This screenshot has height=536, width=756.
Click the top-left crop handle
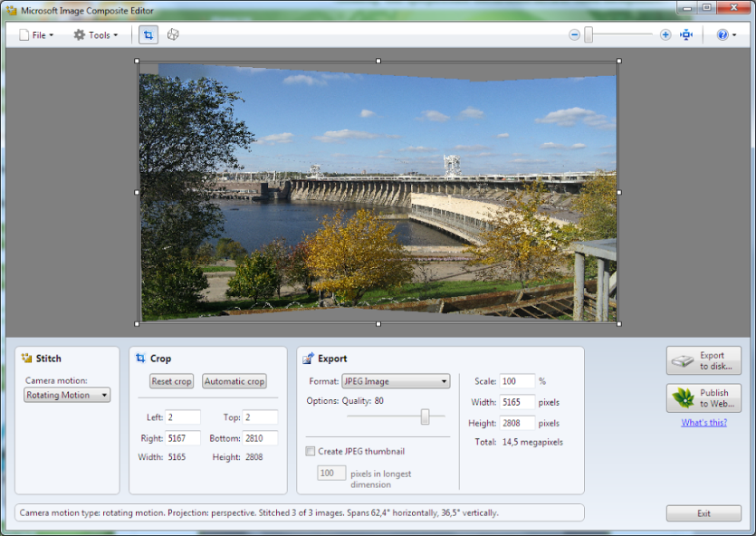point(137,62)
